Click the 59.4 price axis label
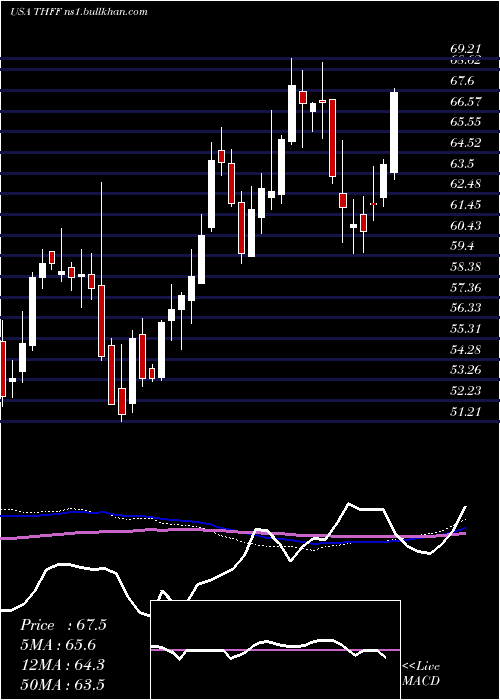Screen dimensions: 500x700 [462, 246]
